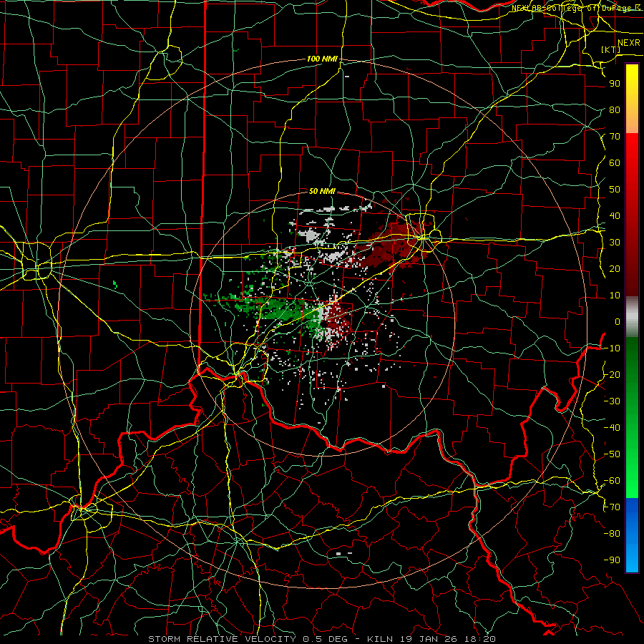Click the legend value "-90"

coord(612,560)
